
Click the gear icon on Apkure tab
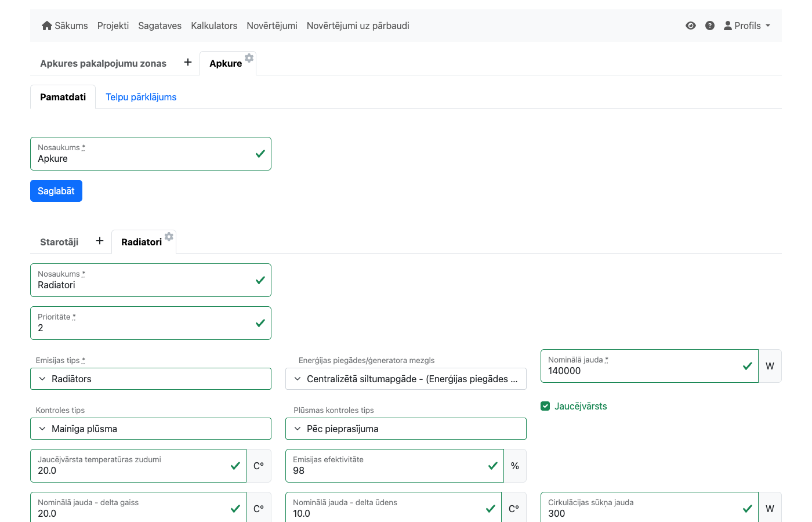pos(249,58)
